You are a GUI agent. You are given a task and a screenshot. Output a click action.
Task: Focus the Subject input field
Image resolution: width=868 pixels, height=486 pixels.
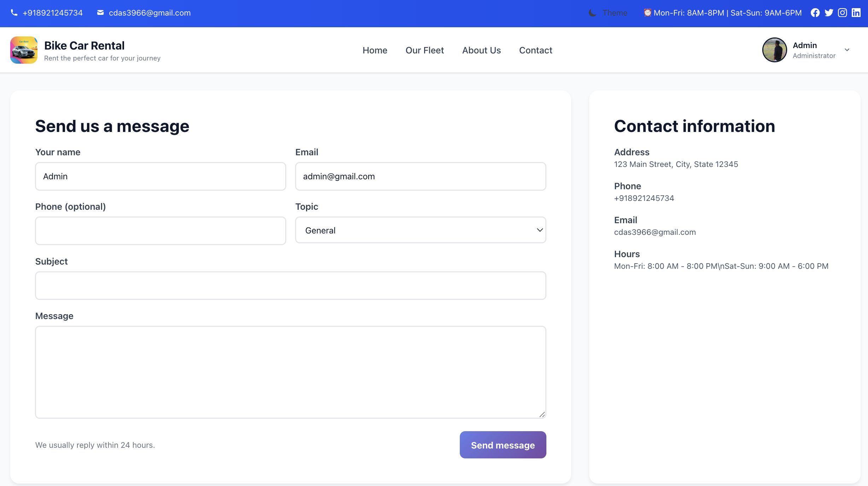[290, 285]
